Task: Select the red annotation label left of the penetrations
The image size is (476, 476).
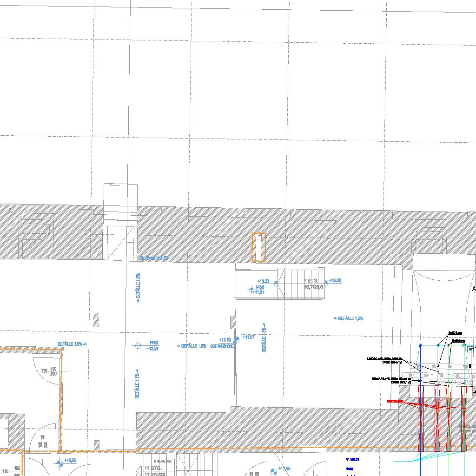Action: coord(395,401)
